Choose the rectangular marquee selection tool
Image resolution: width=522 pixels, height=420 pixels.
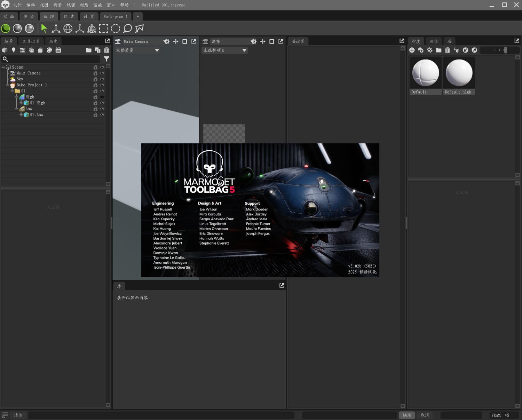pos(104,29)
